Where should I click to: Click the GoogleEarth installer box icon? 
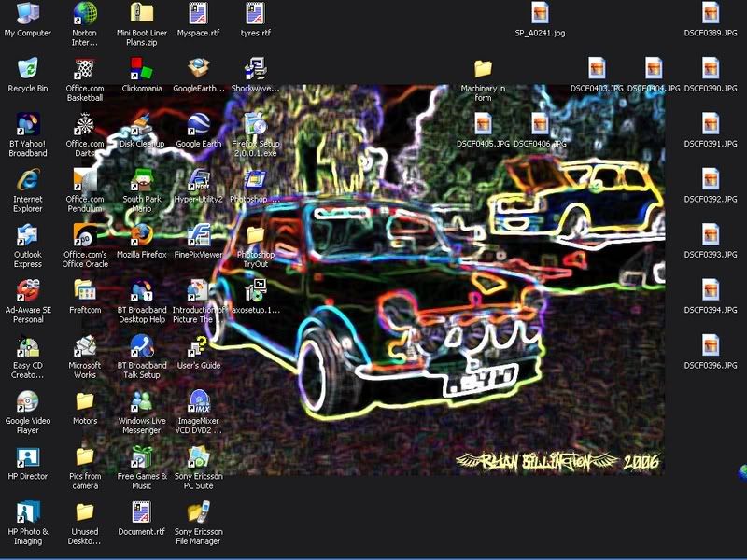coord(198,68)
